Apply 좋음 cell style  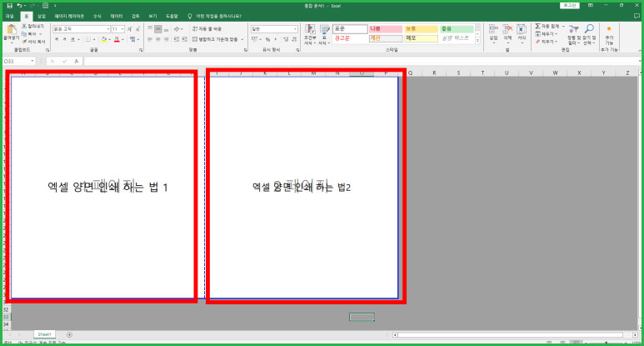(x=457, y=29)
